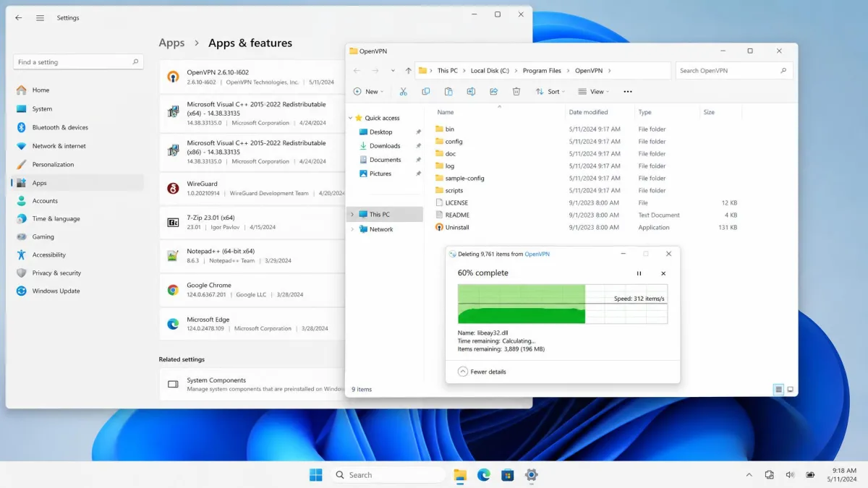Select OpenVPN 2.6.10-I602 app entry
This screenshot has height=488, width=868.
[252, 77]
